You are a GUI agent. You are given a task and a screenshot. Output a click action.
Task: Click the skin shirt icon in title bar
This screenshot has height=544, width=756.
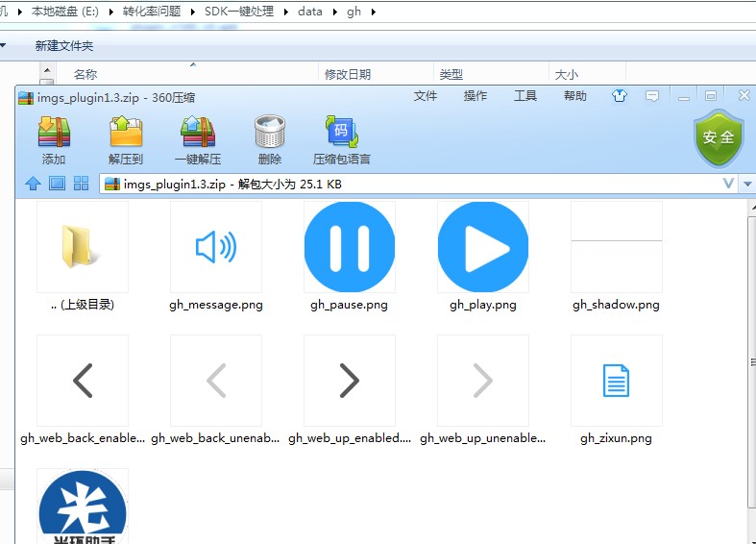pos(620,96)
